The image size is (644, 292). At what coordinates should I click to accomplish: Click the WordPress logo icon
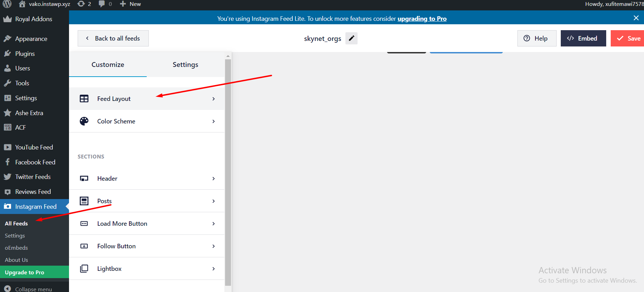[x=7, y=4]
